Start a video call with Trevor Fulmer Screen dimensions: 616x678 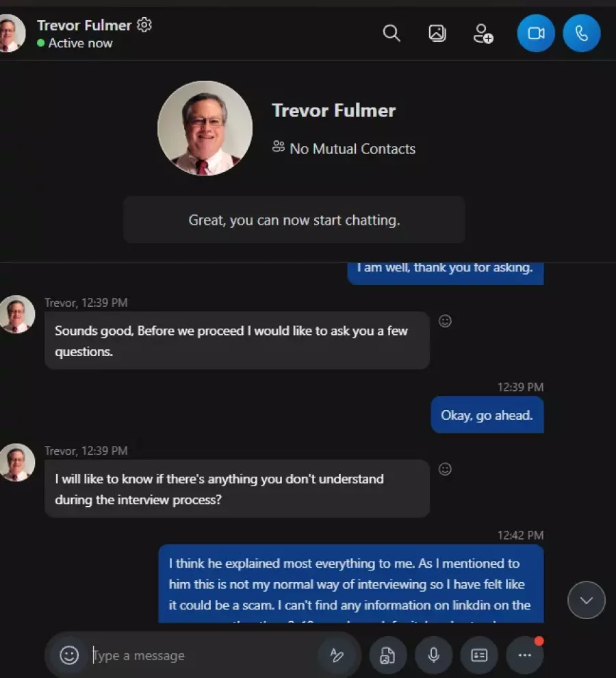coord(536,34)
